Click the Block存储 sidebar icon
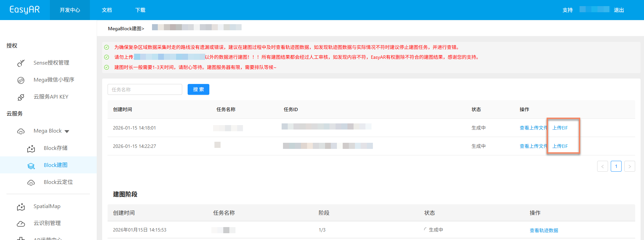644x240 pixels. pyautogui.click(x=31, y=149)
